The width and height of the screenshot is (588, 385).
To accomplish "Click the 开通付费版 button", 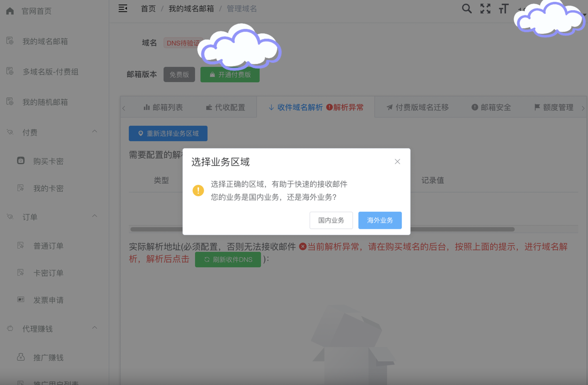I will pyautogui.click(x=230, y=74).
